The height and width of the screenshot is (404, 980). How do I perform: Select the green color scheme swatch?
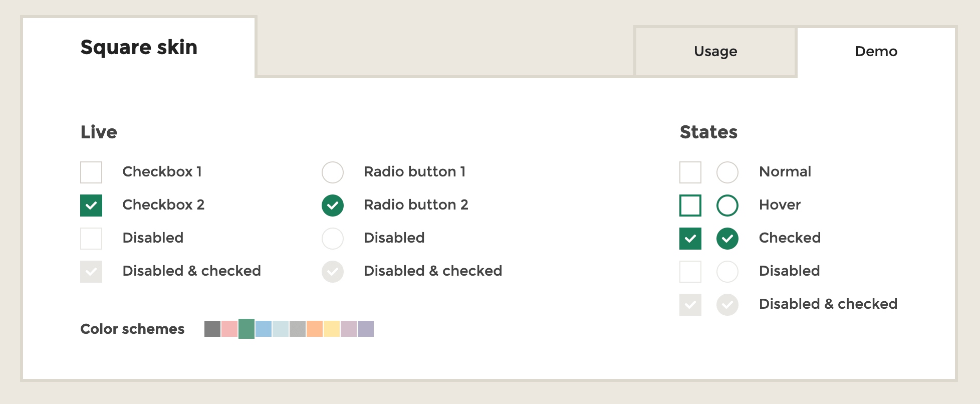(x=247, y=329)
